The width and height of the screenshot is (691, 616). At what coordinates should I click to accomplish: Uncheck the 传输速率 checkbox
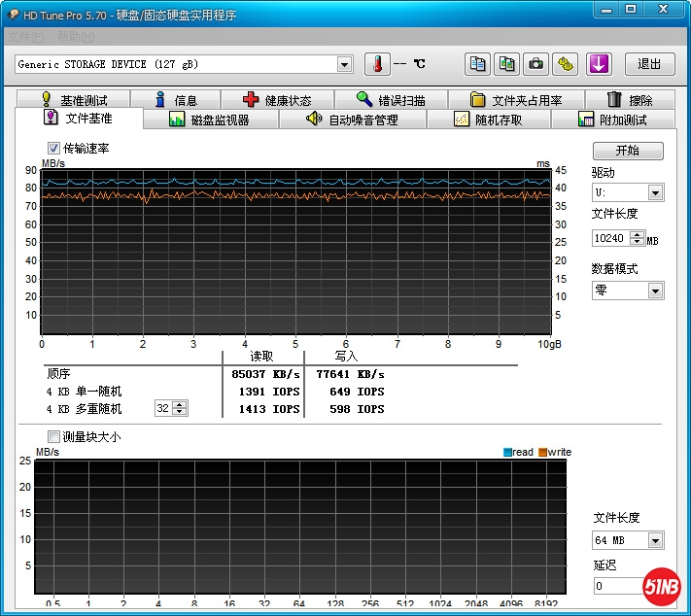pyautogui.click(x=54, y=149)
